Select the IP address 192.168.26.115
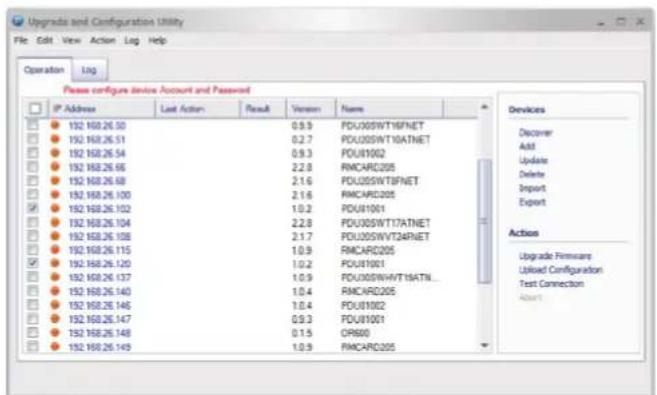The height and width of the screenshot is (395, 657). pos(100,250)
